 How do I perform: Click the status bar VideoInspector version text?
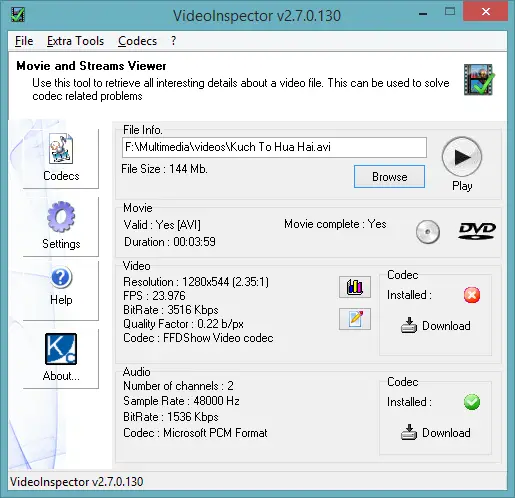coord(77,482)
